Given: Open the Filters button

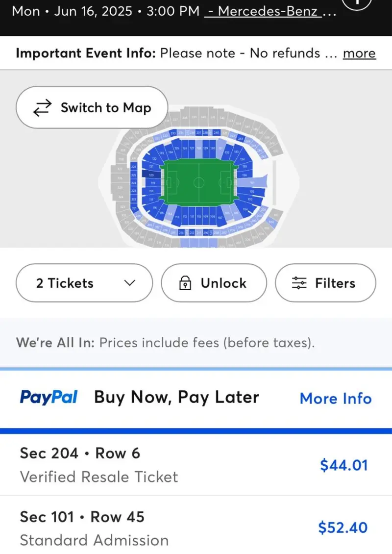Looking at the screenshot, I should click(326, 283).
